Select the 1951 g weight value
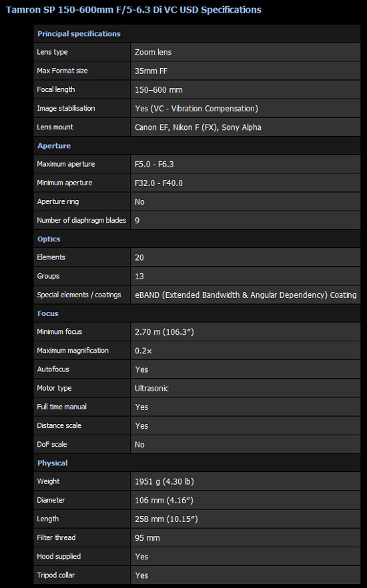Viewport: 367px width, 588px height. 164,482
